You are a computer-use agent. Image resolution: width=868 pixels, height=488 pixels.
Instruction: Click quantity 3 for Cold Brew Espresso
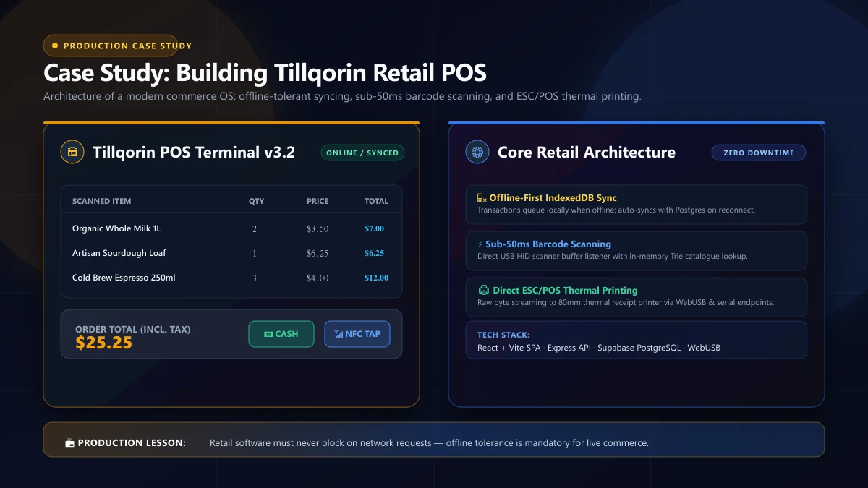[255, 278]
